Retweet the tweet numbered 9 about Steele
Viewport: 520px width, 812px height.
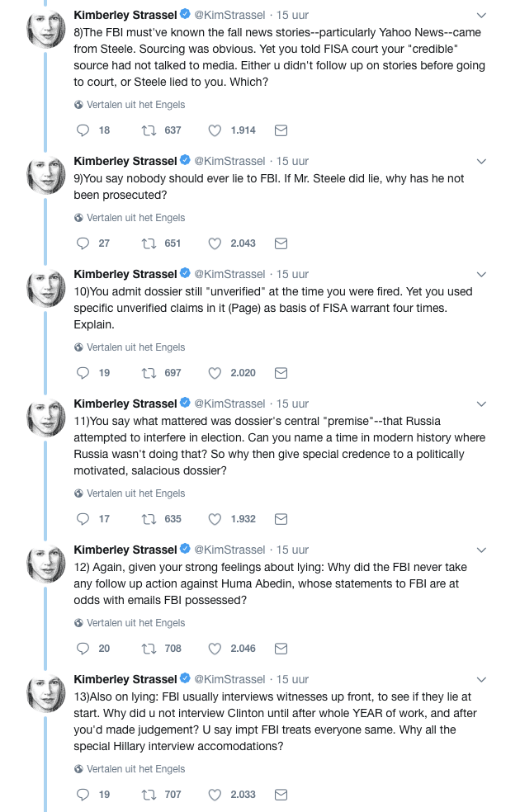pyautogui.click(x=149, y=243)
